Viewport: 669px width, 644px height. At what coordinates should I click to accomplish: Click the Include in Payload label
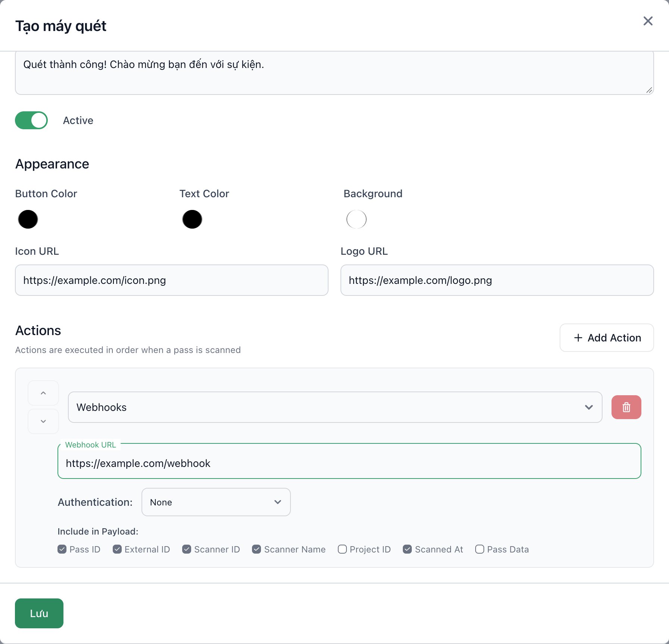coord(98,531)
